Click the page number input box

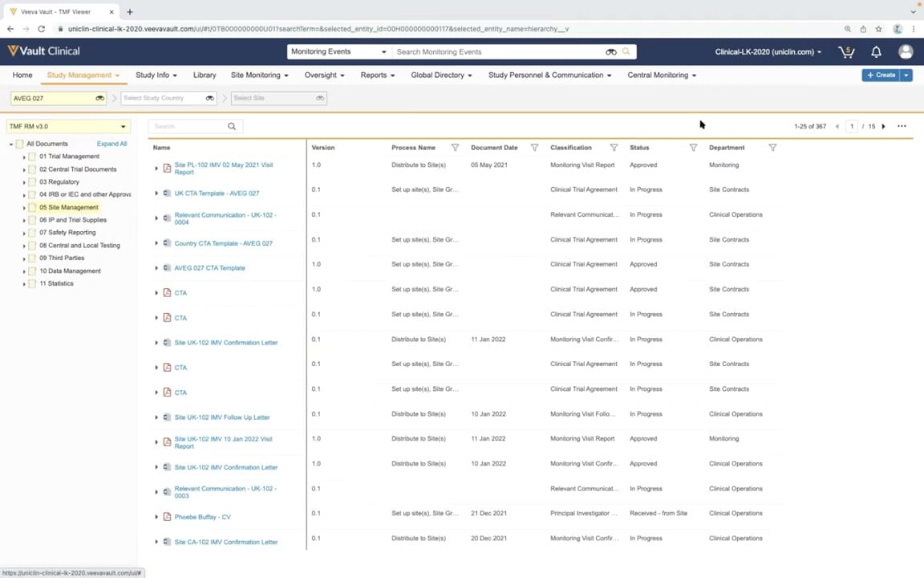852,126
